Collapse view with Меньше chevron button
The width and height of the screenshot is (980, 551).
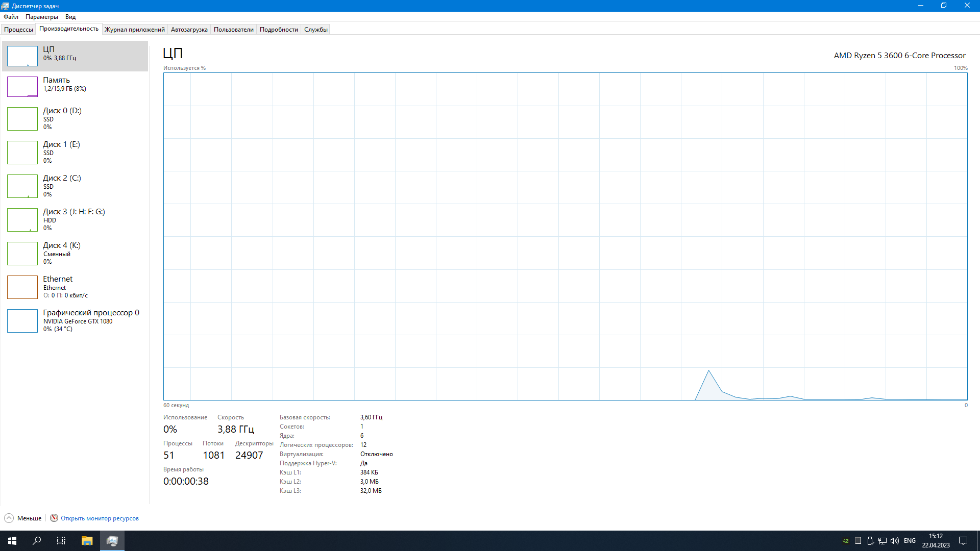pyautogui.click(x=9, y=518)
